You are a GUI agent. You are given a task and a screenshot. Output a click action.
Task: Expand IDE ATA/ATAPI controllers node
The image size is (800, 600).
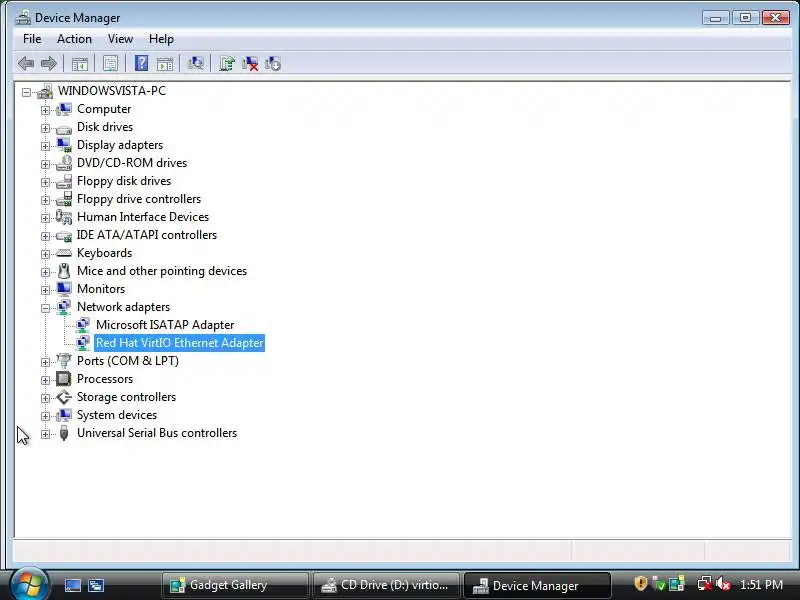pos(45,236)
